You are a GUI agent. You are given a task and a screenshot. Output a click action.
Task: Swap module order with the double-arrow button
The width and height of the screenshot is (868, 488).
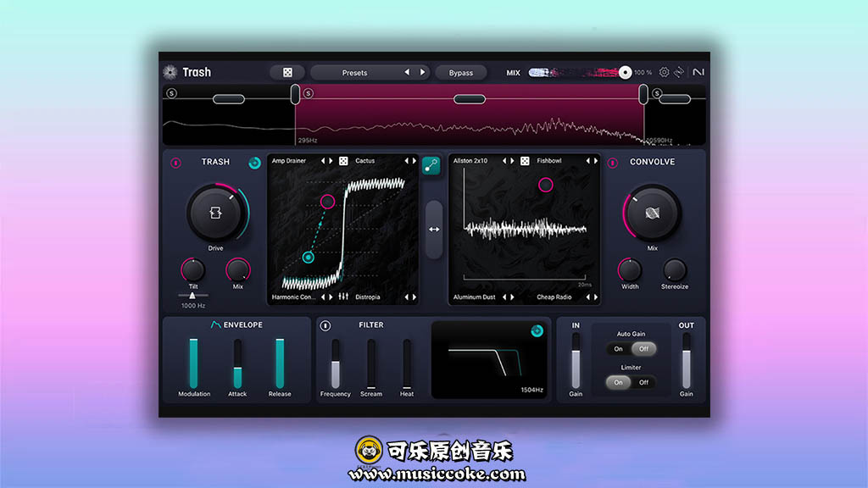point(434,229)
